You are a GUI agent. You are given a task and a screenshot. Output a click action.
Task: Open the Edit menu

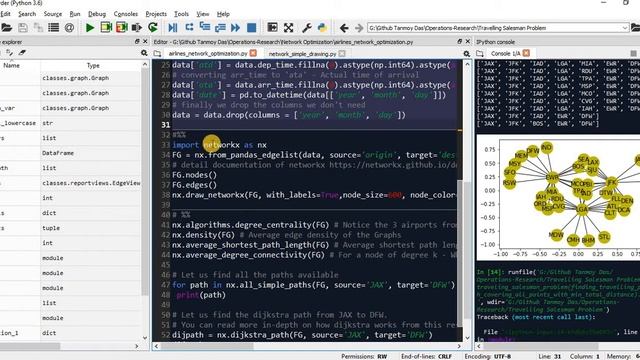pos(5,14)
